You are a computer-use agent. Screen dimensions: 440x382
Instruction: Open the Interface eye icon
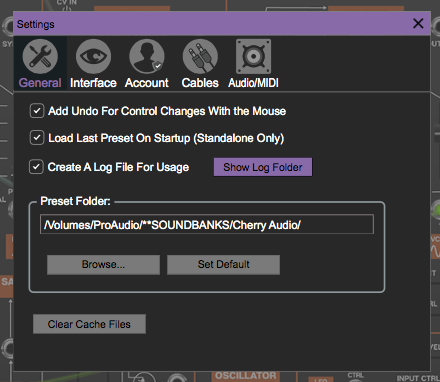[93, 56]
